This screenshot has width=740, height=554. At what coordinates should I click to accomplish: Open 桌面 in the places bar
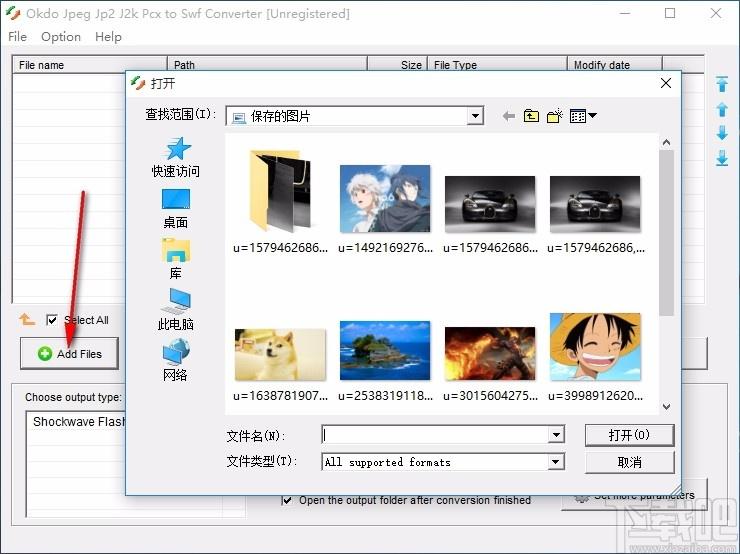click(x=176, y=209)
